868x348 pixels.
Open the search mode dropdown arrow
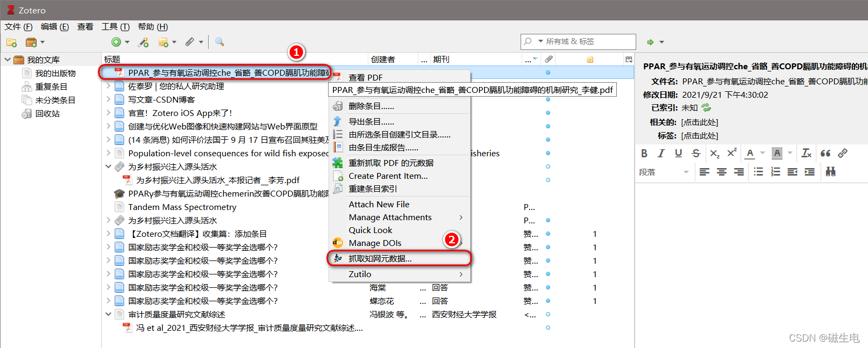[x=541, y=41]
